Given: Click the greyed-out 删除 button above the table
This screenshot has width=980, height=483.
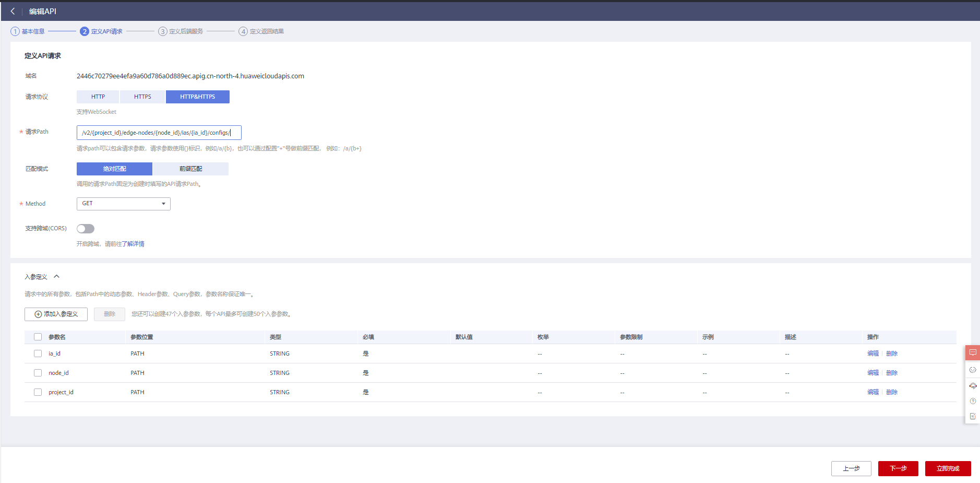Looking at the screenshot, I should tap(110, 314).
